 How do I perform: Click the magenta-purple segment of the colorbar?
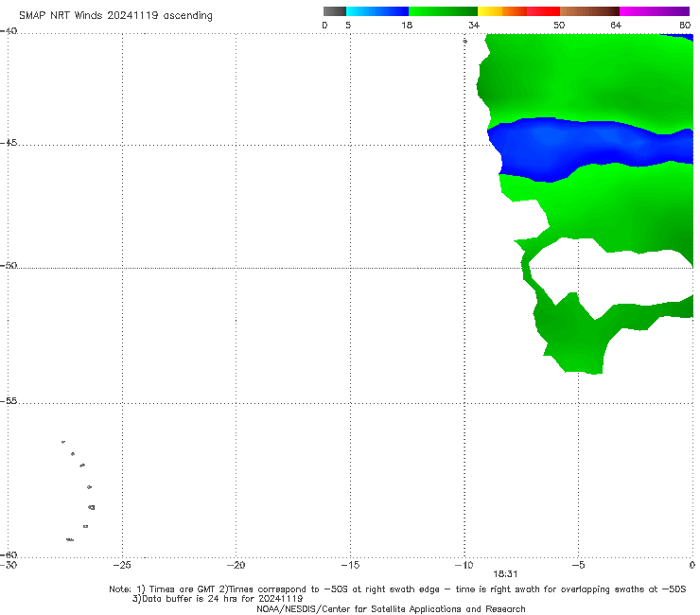655,11
